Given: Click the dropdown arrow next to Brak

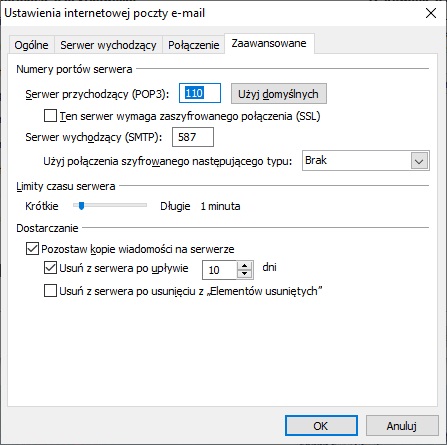Looking at the screenshot, I should click(419, 161).
